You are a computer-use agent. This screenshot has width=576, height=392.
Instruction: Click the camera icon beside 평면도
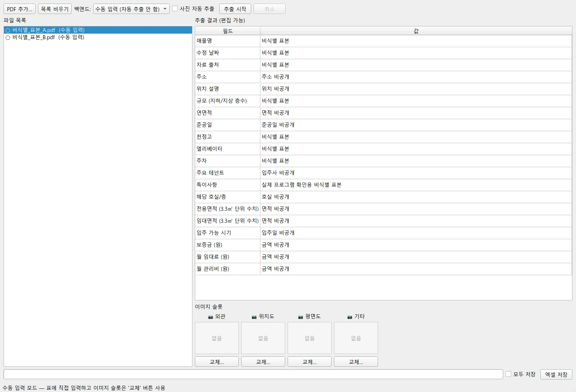(x=300, y=317)
